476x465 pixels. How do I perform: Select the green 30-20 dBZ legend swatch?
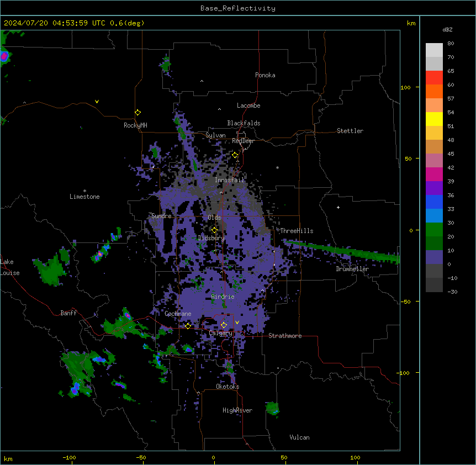[434, 230]
